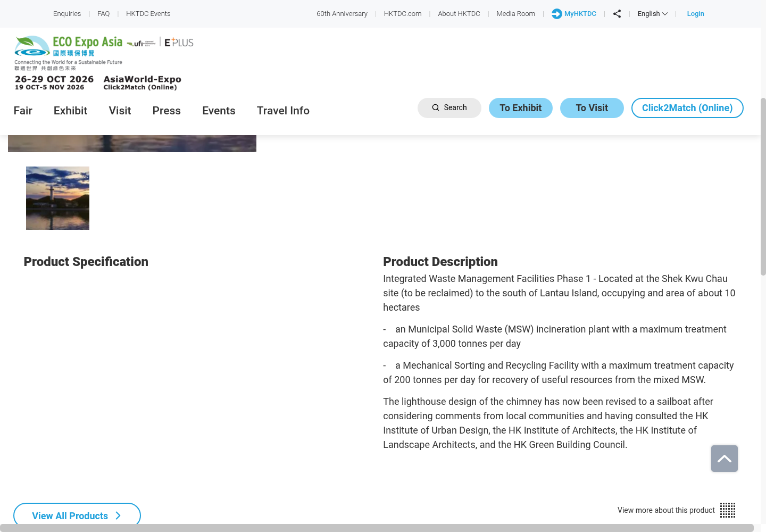Image resolution: width=766 pixels, height=532 pixels.
Task: Click the UFI approved event logo
Action: point(141,43)
